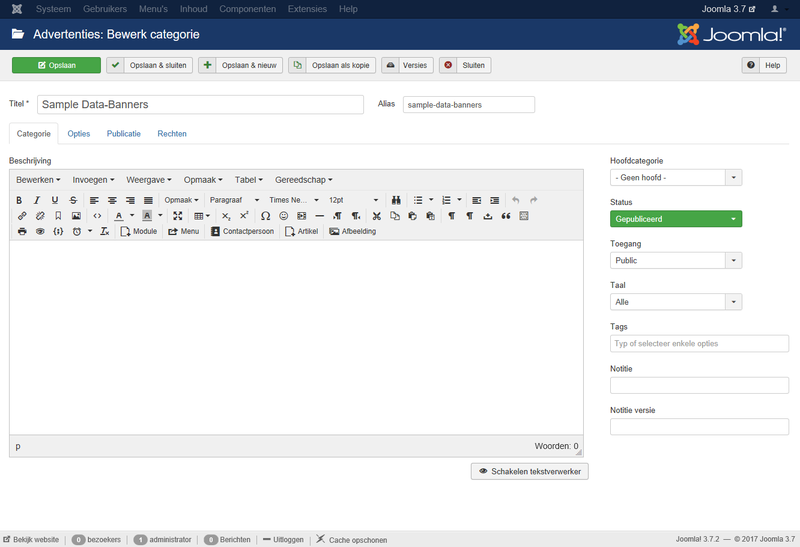Insert a bulleted list
Screen dimensions: 800x547
[x=418, y=200]
